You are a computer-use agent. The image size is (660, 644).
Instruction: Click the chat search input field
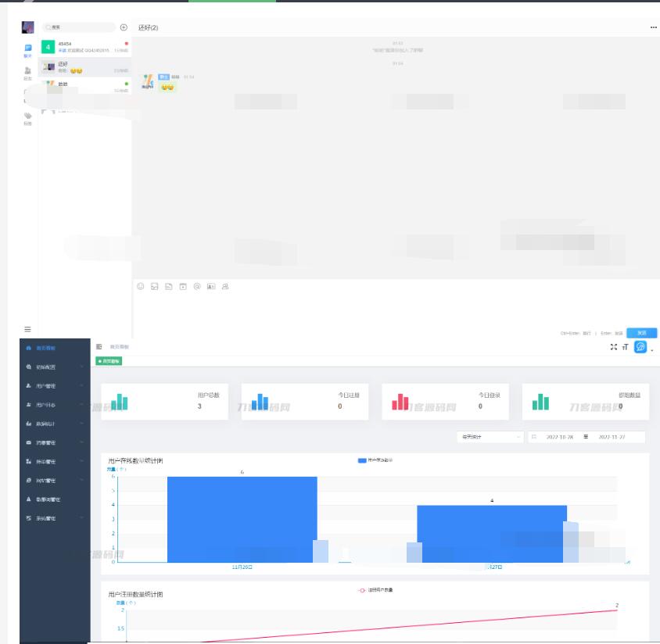(78, 27)
